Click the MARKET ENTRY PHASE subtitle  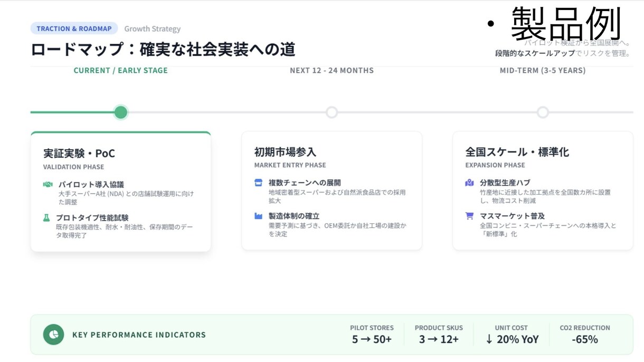(290, 165)
